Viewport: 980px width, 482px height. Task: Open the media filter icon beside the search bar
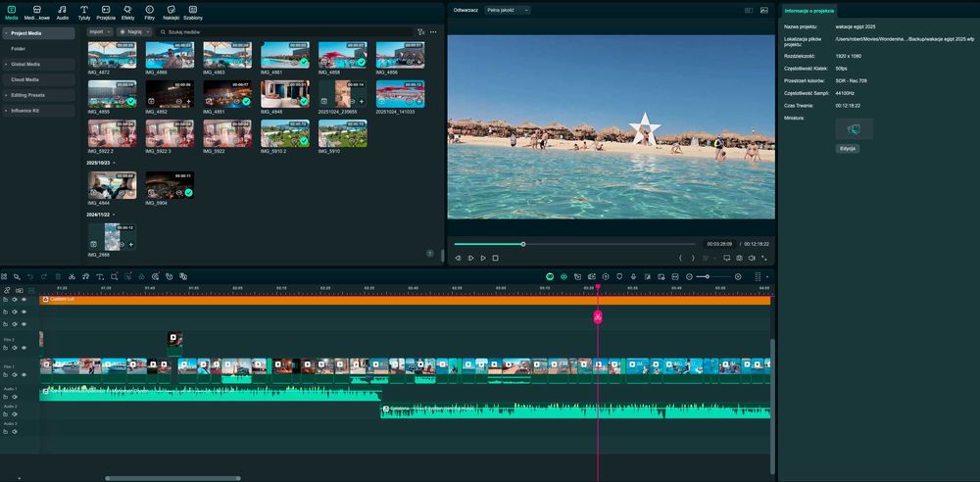tap(420, 32)
